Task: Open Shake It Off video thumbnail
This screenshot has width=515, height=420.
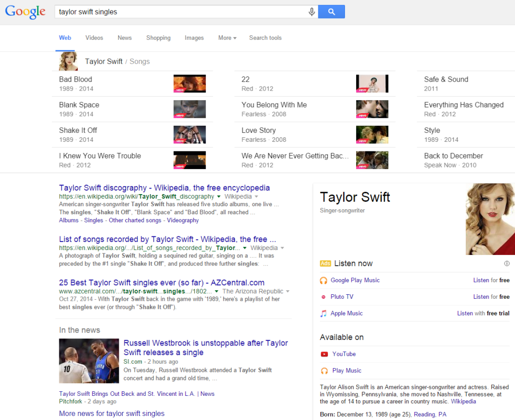Action: tap(190, 135)
